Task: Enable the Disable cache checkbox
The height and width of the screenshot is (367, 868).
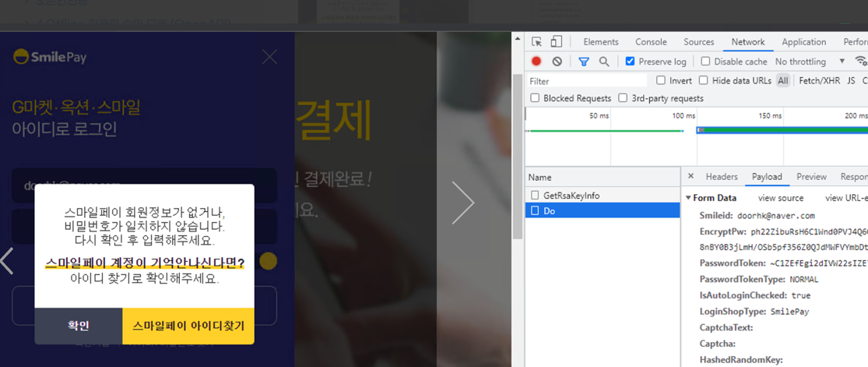Action: click(705, 62)
